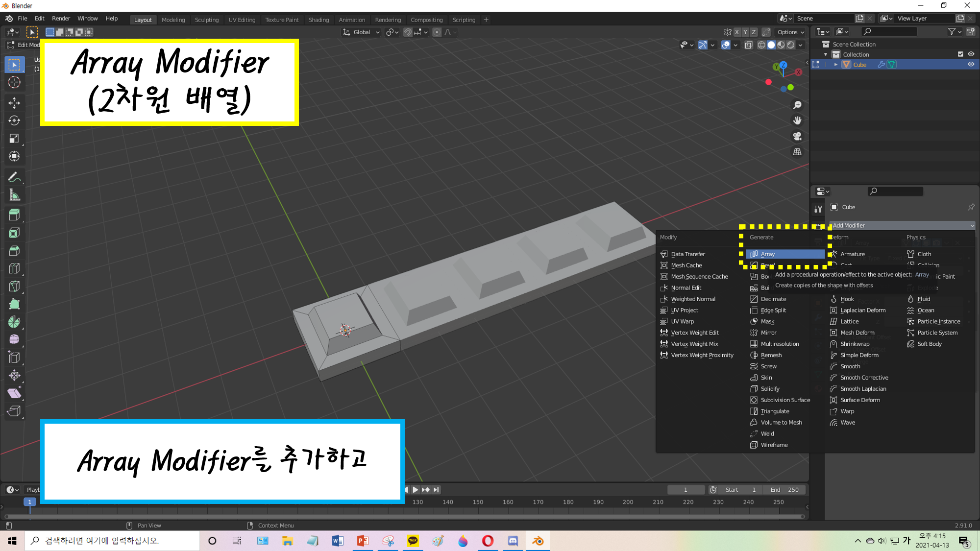Select the Measure tool
Image resolution: width=980 pixels, height=551 pixels.
click(14, 194)
